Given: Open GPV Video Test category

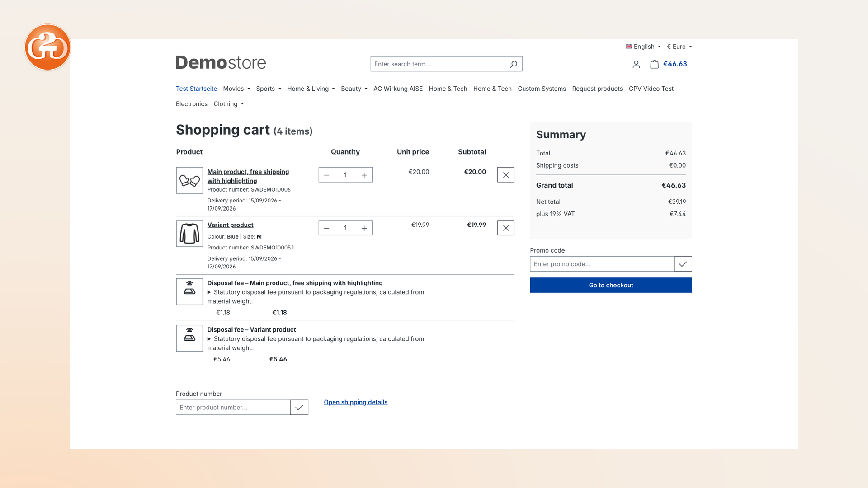Looking at the screenshot, I should point(651,89).
